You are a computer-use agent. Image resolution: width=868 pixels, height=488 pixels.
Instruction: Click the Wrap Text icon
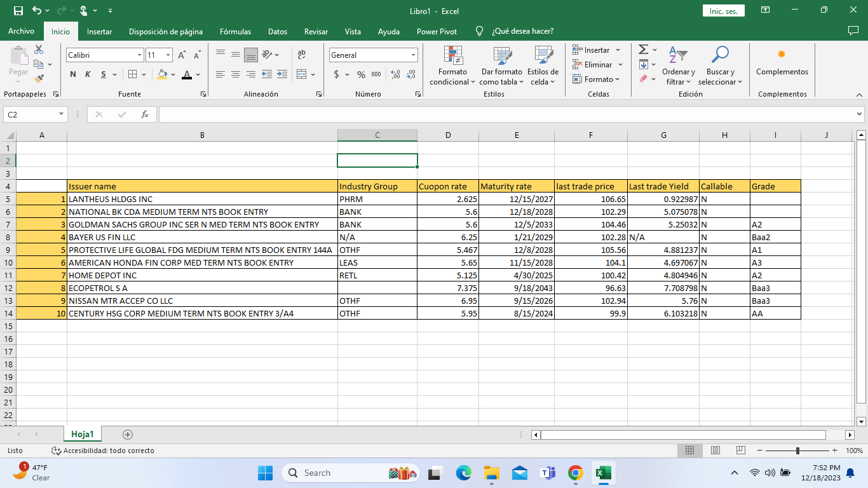302,55
